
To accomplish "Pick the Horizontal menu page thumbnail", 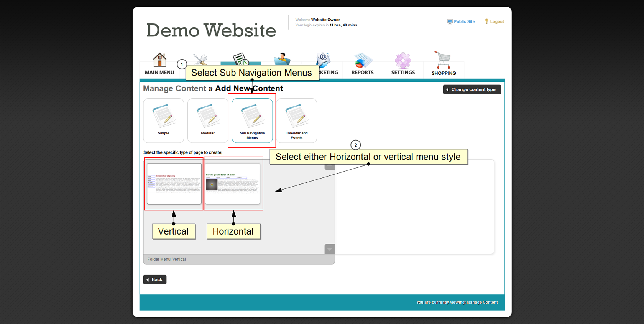I will [233, 183].
